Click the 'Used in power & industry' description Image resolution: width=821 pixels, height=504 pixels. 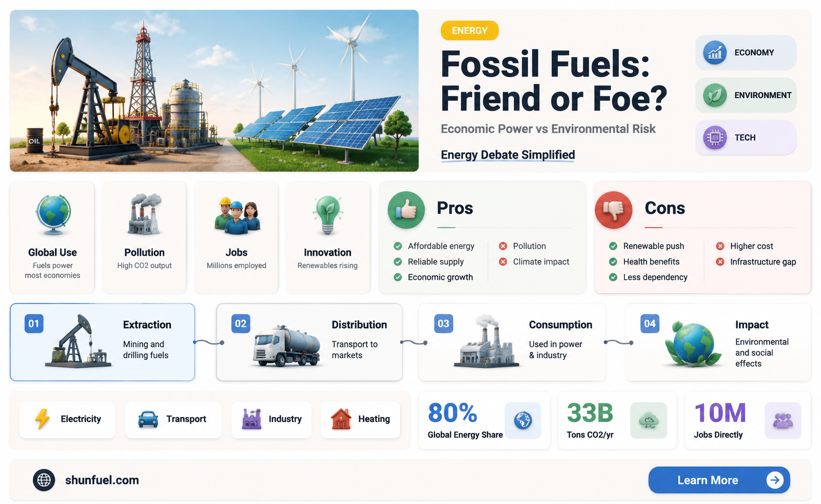[x=556, y=350]
